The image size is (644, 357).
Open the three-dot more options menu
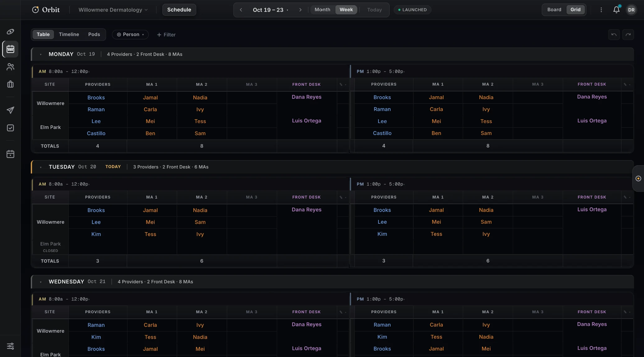coord(601,10)
